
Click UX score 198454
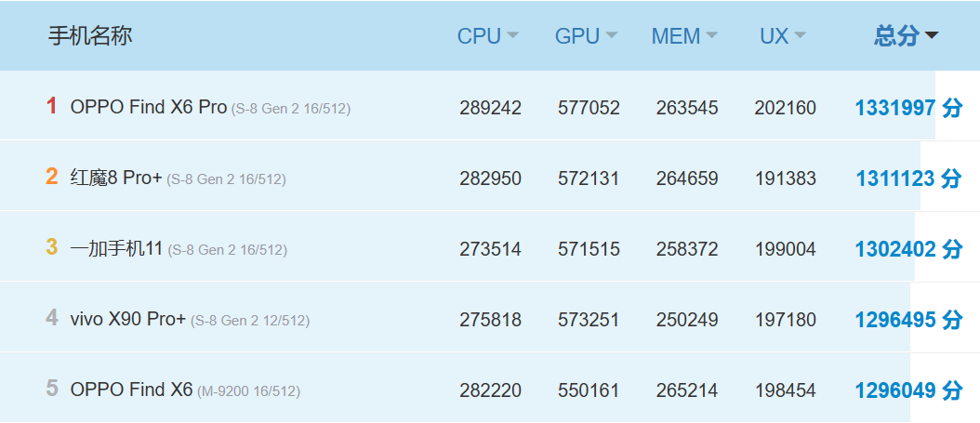[x=785, y=390]
